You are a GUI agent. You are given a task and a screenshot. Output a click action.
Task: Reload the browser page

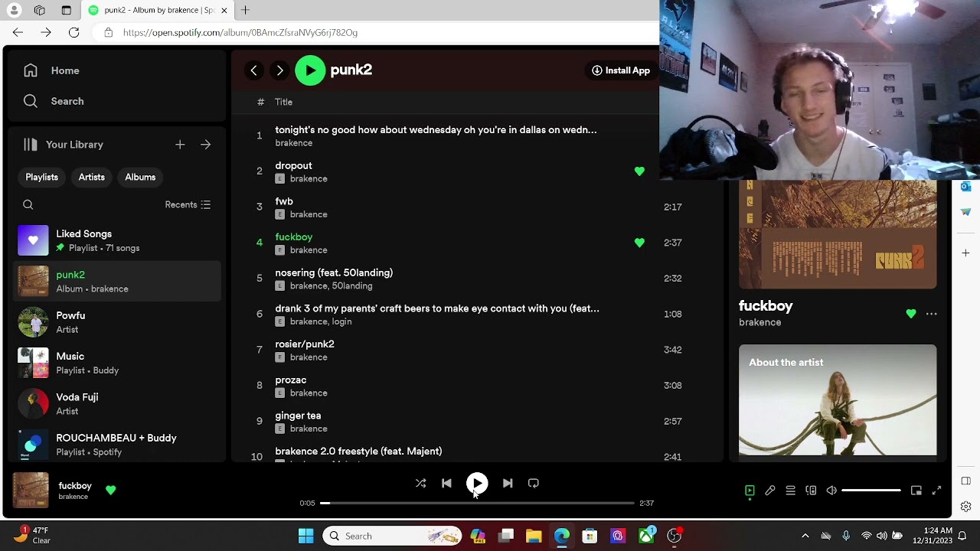(73, 32)
